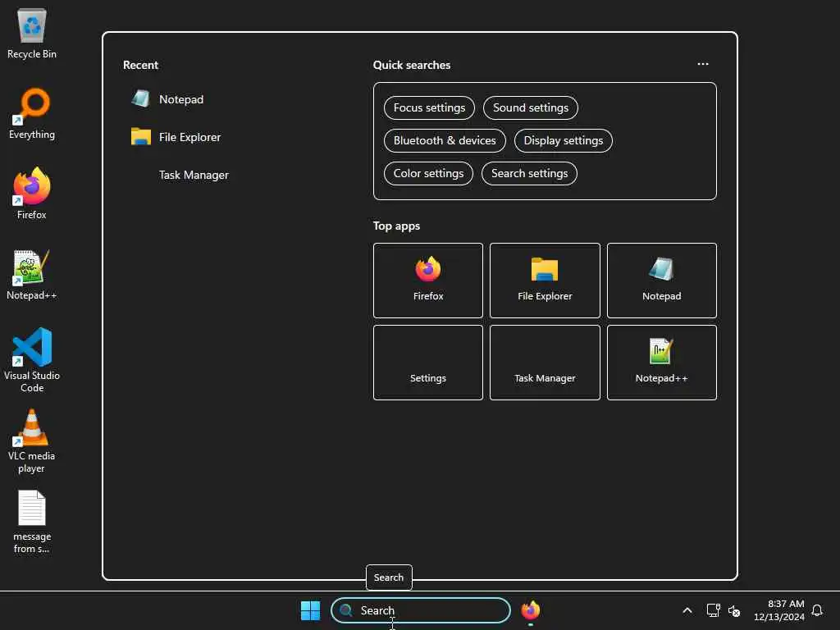Select the 'message from s...' text file
Viewport: 840px width, 630px height.
coord(32,522)
